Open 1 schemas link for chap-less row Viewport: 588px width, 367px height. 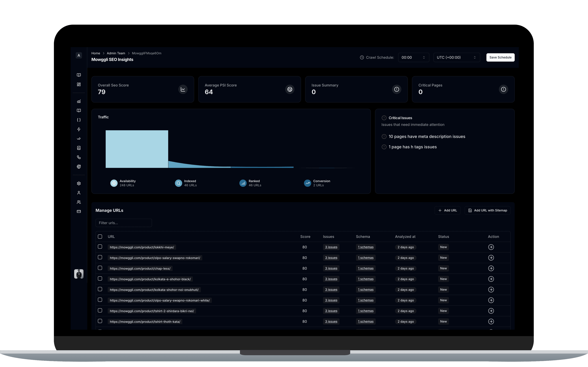[366, 268]
